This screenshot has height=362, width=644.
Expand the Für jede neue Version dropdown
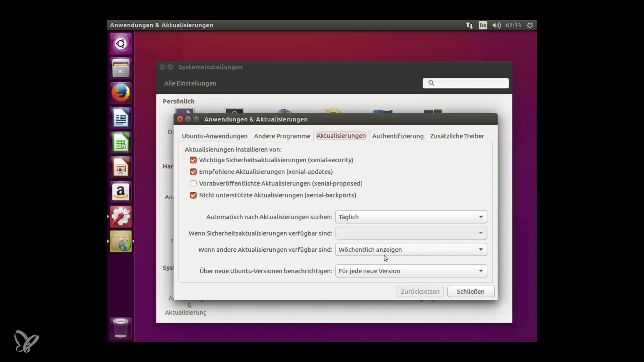tap(411, 271)
